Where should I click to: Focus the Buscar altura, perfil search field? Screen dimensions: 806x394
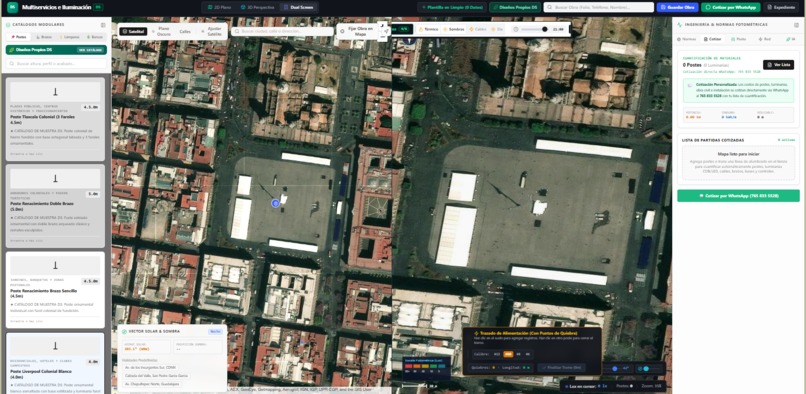(56, 63)
